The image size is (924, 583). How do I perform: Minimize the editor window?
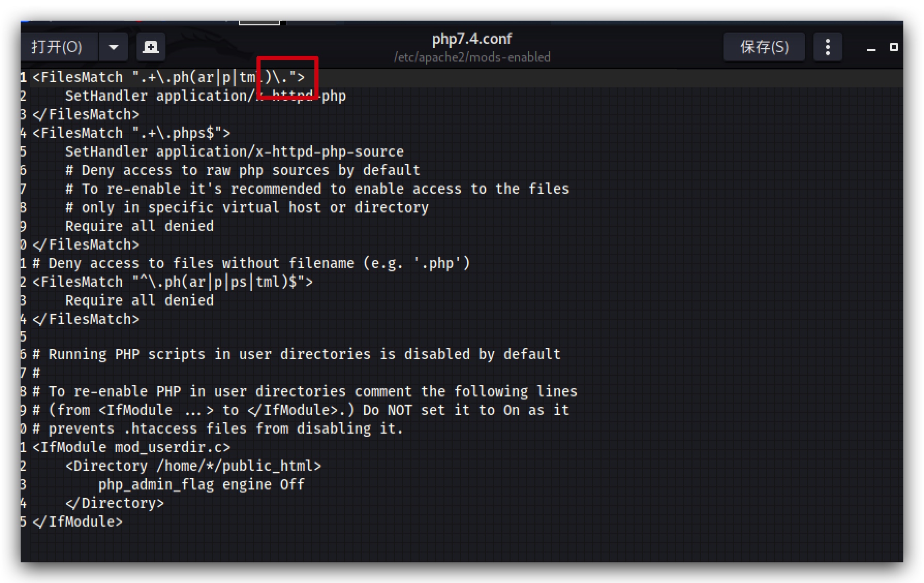pyautogui.click(x=871, y=48)
